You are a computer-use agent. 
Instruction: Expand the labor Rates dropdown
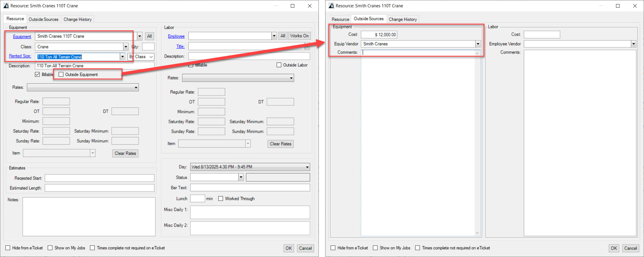pos(238,78)
